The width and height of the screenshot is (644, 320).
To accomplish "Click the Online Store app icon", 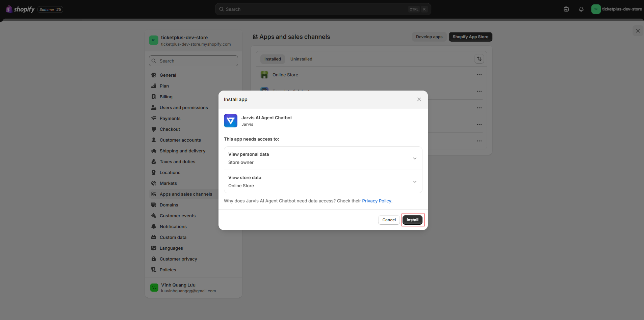I will tap(264, 75).
